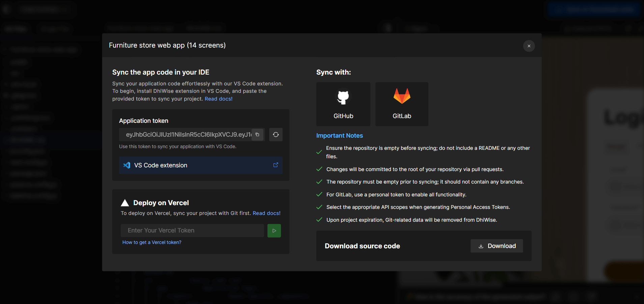Image resolution: width=644 pixels, height=304 pixels.
Task: Open Read docs! link in the IDE sync description
Action: click(219, 99)
